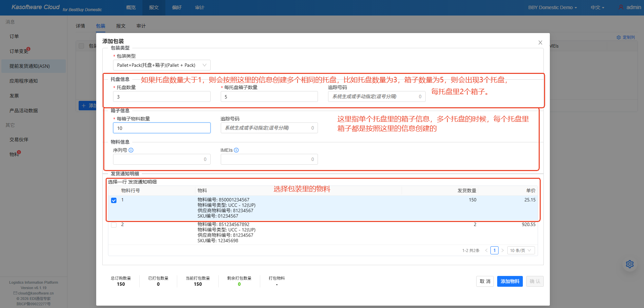Toggle the select-all checkbox in the 包装 list

[x=81, y=46]
